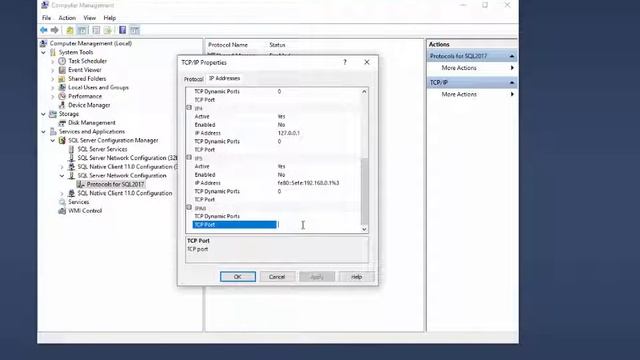
Task: Click the Local Users and Groups icon
Action: click(x=62, y=87)
